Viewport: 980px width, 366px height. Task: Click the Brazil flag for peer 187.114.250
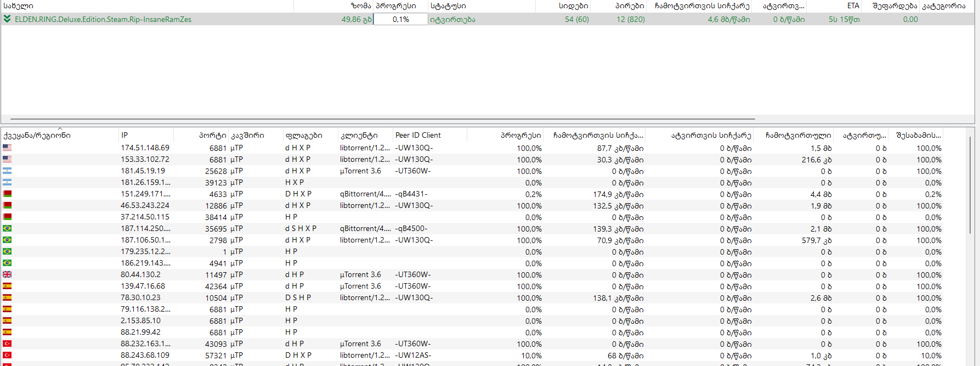click(x=7, y=228)
